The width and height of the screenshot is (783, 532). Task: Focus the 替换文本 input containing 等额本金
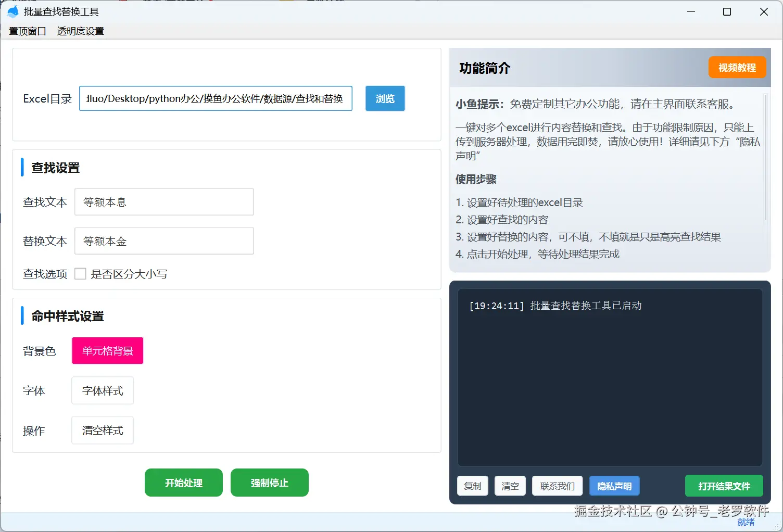click(164, 241)
